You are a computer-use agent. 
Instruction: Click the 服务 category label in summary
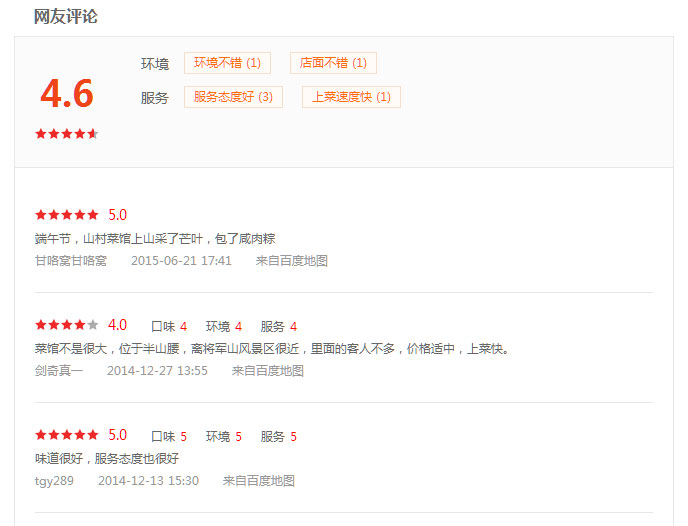(x=155, y=97)
